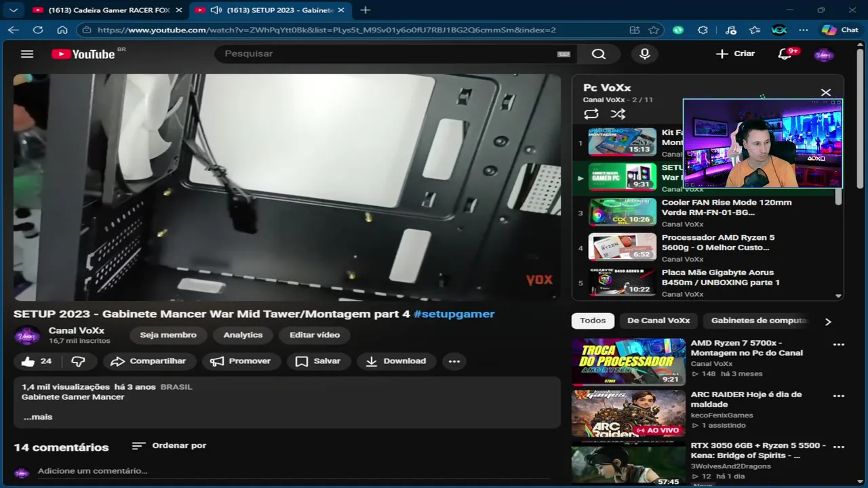The width and height of the screenshot is (868, 488).
Task: Save video with the Salvar button
Action: click(x=318, y=361)
